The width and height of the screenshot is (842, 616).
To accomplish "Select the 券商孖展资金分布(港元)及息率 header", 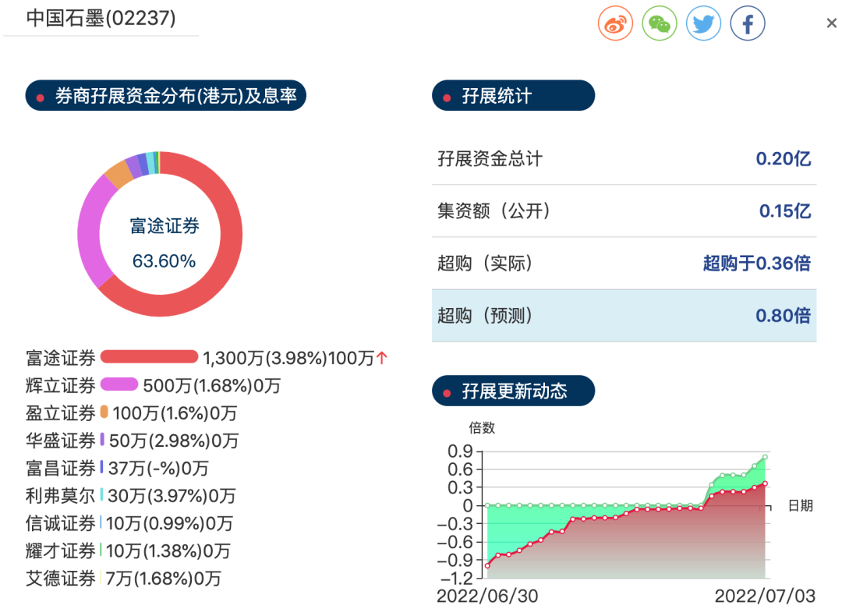I will pyautogui.click(x=165, y=96).
